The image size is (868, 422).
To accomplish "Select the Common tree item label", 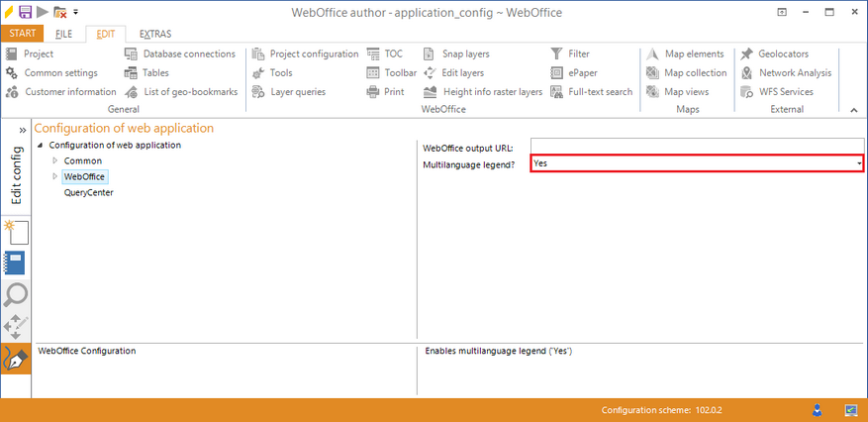I will click(x=83, y=160).
